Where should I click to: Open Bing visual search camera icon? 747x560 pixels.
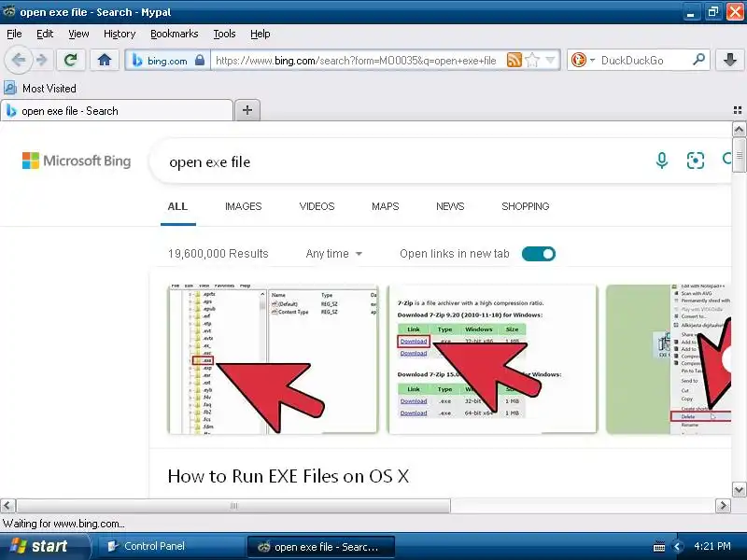point(695,161)
